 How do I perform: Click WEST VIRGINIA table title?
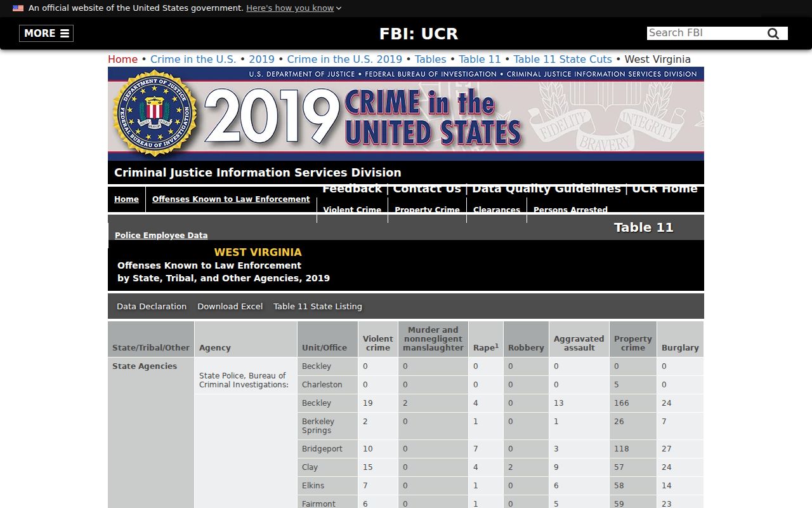click(x=258, y=253)
